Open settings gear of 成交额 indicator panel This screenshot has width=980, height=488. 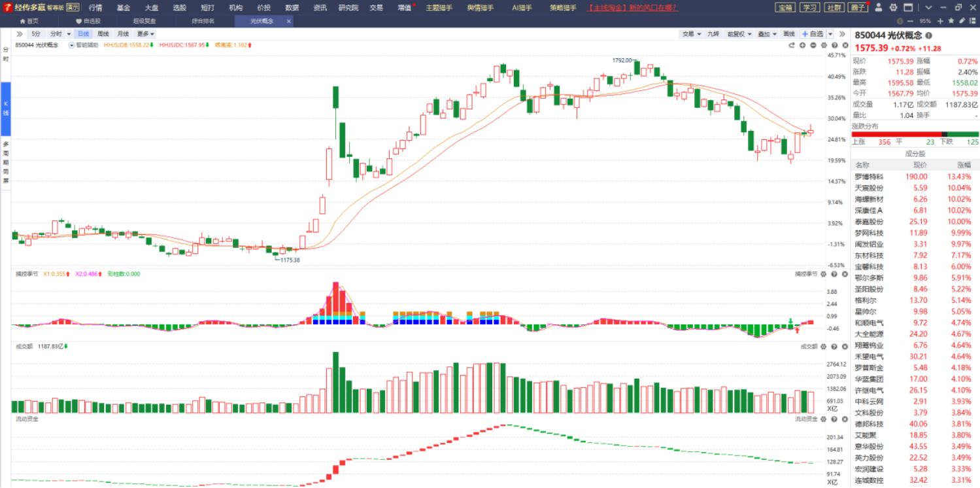click(x=824, y=347)
